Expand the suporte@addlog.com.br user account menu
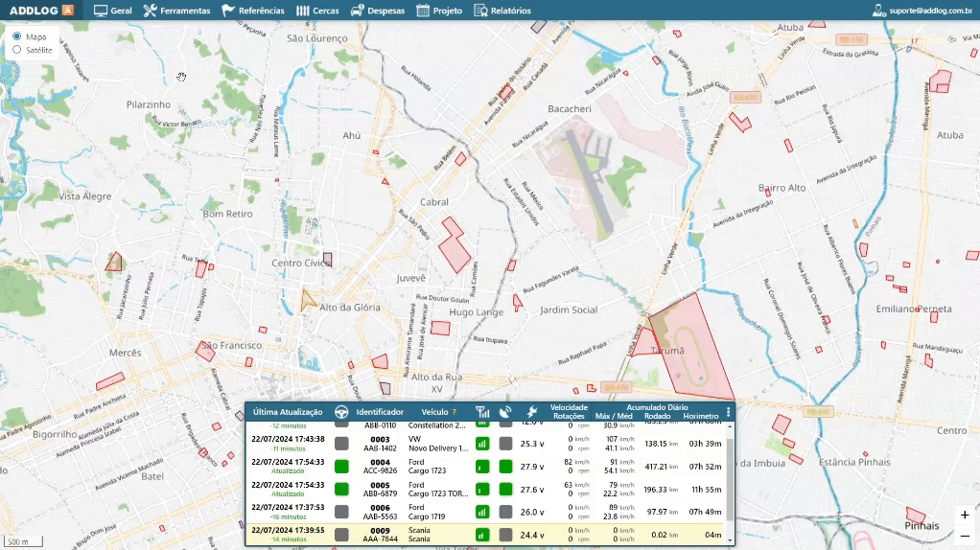The image size is (980, 550). (x=922, y=11)
